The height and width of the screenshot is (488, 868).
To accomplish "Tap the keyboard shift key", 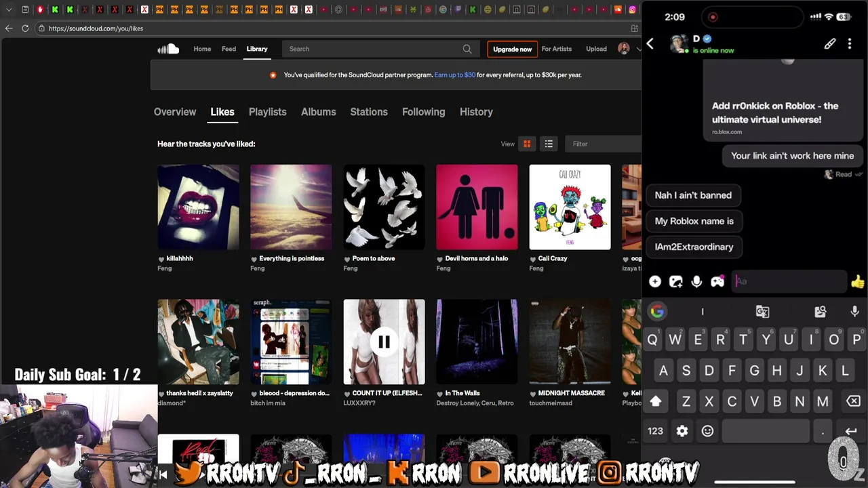I will click(x=656, y=401).
